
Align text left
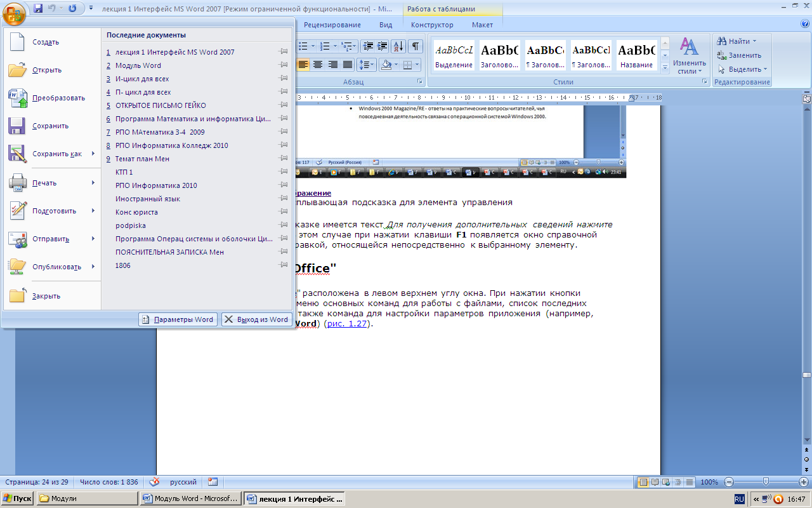(x=303, y=65)
